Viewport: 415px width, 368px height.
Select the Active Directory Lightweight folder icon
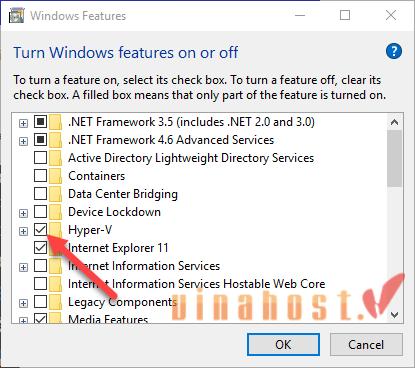(56, 158)
